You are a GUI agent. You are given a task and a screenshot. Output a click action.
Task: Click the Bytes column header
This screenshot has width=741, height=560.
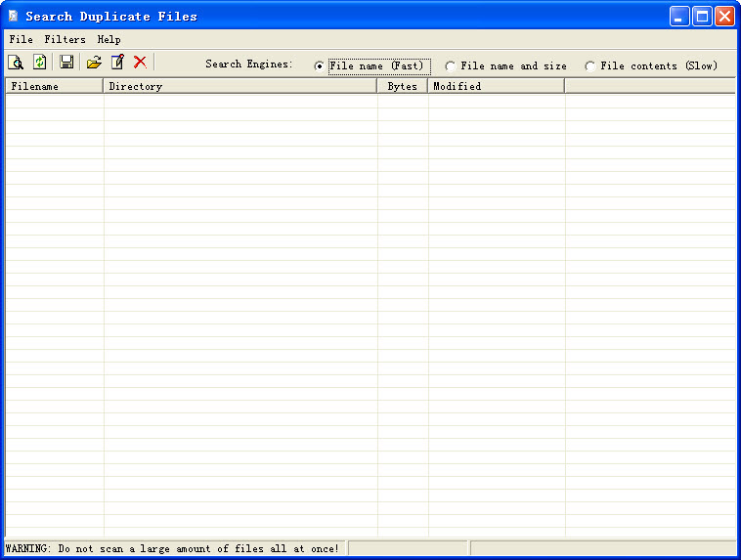pyautogui.click(x=402, y=86)
